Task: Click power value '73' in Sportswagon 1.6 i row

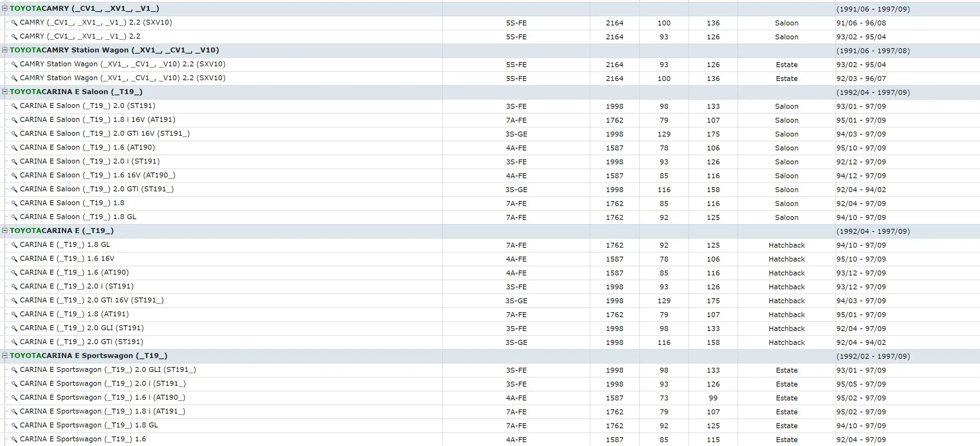Action: tap(664, 398)
